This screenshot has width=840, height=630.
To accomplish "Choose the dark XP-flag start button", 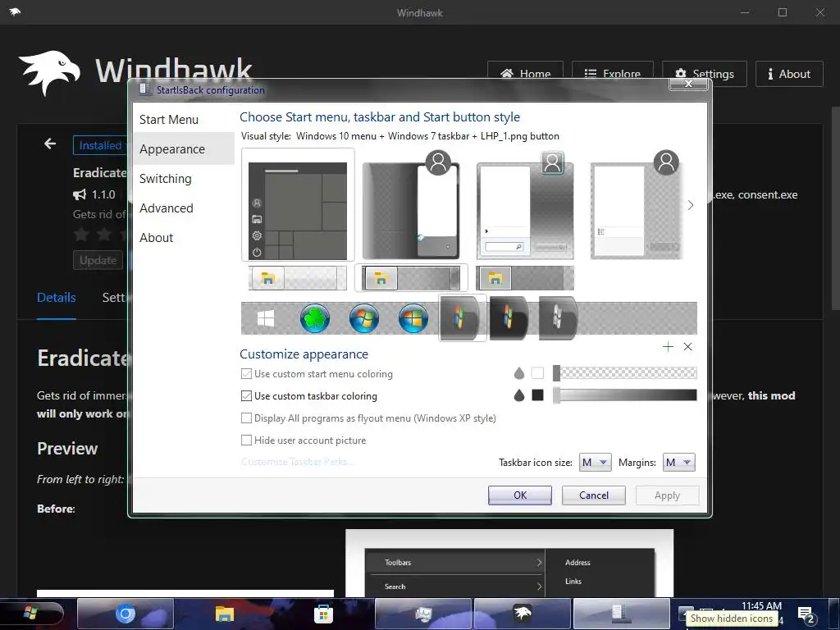I will tap(509, 318).
